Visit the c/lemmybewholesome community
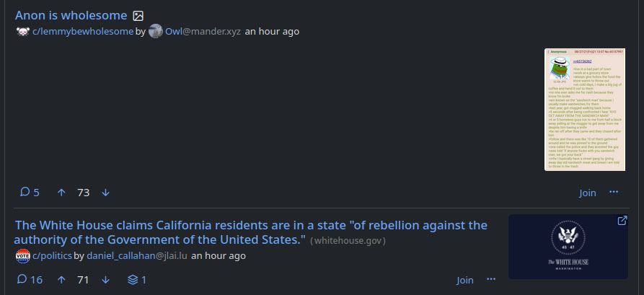Screen dimensions: 644x295 pyautogui.click(x=83, y=32)
